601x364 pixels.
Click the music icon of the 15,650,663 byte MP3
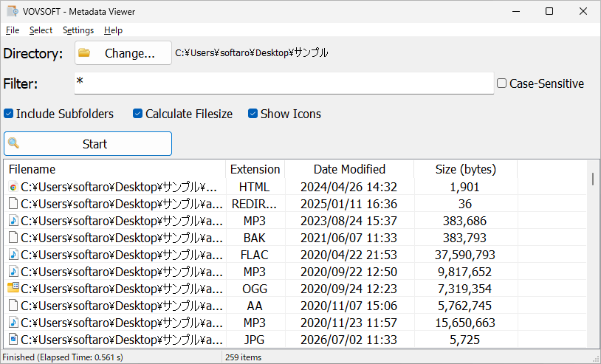(13, 323)
